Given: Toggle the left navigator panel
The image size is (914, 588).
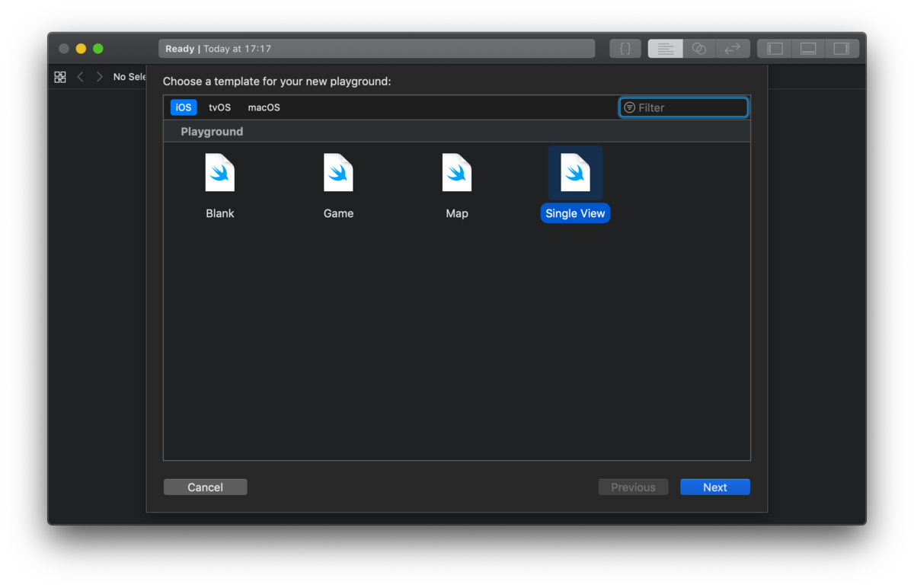Looking at the screenshot, I should pyautogui.click(x=775, y=49).
